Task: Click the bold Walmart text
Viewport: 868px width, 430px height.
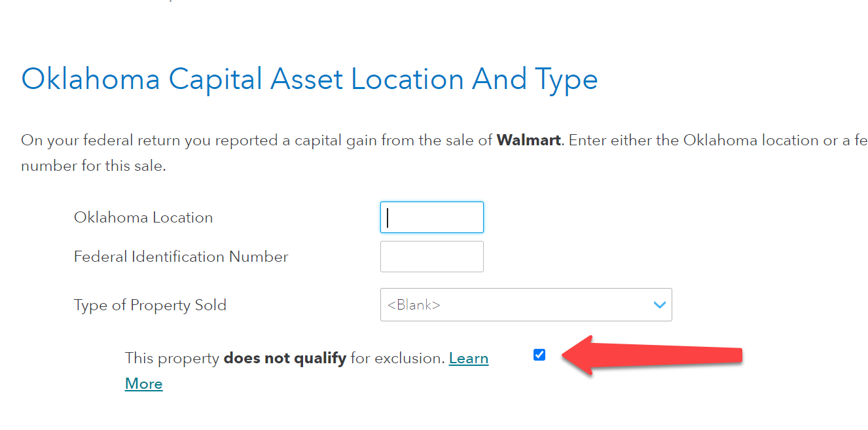Action: click(x=529, y=140)
